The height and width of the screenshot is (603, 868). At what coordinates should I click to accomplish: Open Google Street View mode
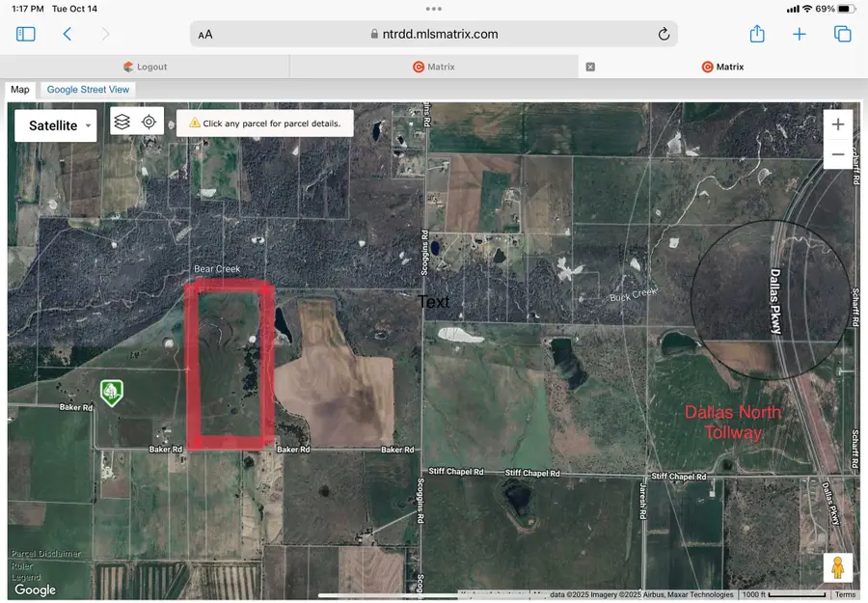[88, 89]
